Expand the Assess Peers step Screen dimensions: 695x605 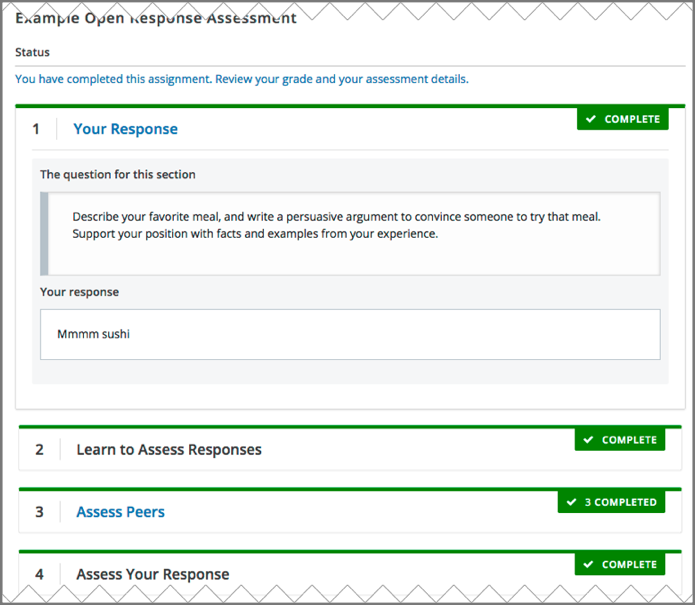(x=120, y=512)
